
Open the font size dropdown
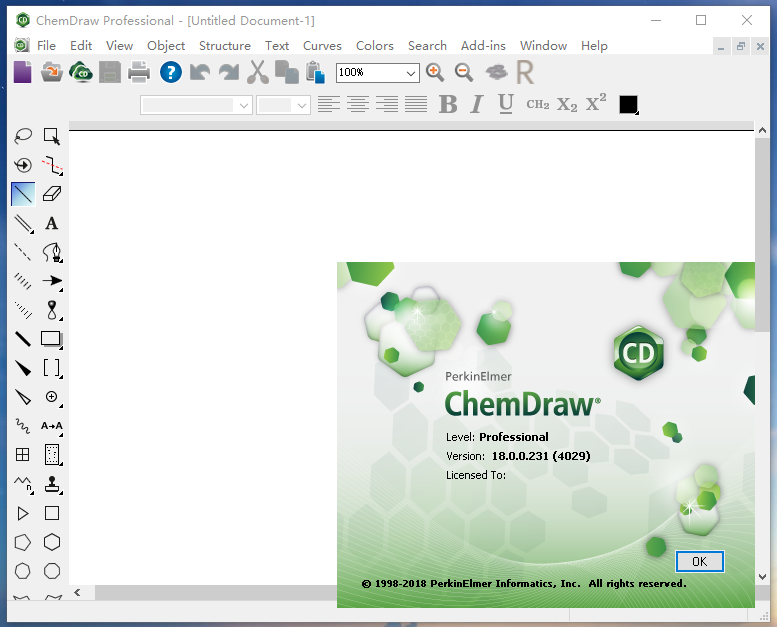(301, 105)
